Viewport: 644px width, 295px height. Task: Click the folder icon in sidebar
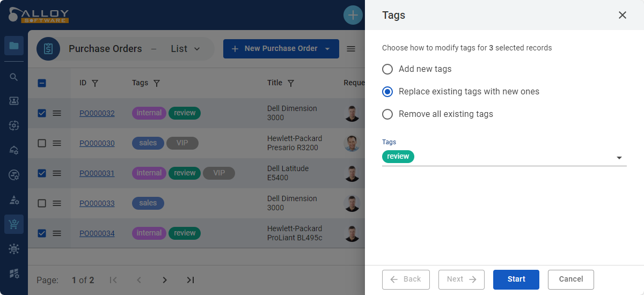[x=14, y=46]
